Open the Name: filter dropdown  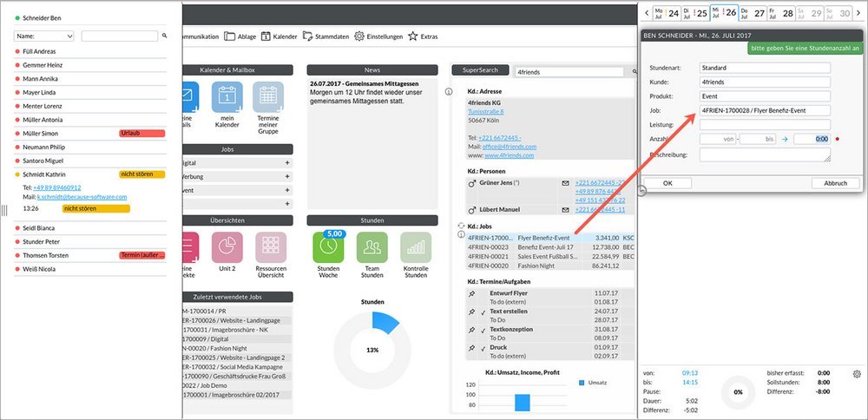click(x=43, y=36)
